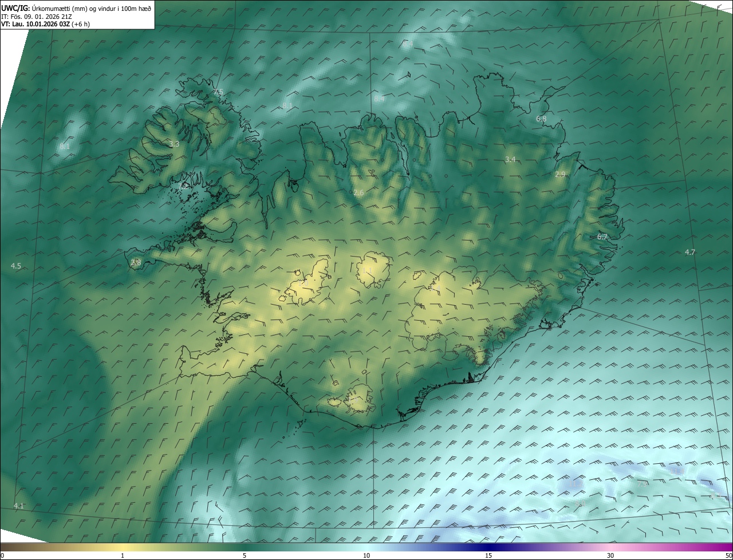
Task: Click the 5 tick label on the color bar
Action: click(x=245, y=555)
